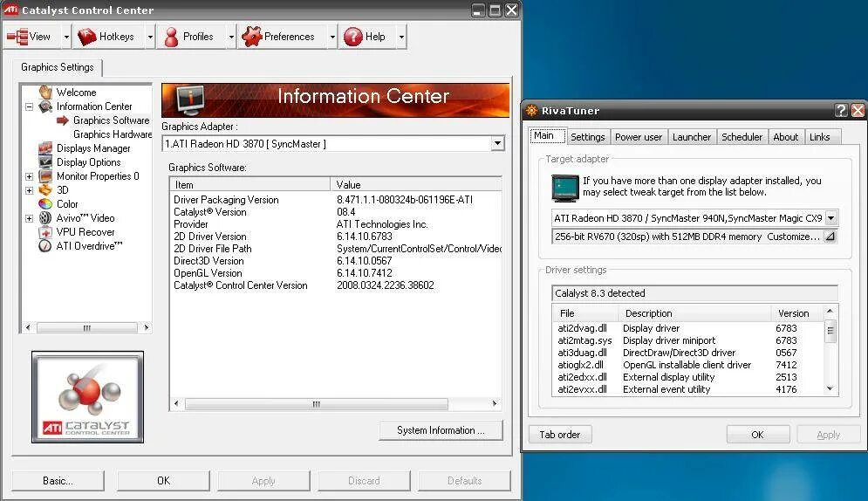Click the Customize expand triangle in RivaTuner
The height and width of the screenshot is (501, 868).
(830, 237)
